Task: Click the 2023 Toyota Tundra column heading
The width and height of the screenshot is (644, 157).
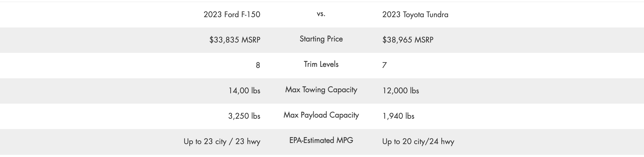Action: (415, 15)
